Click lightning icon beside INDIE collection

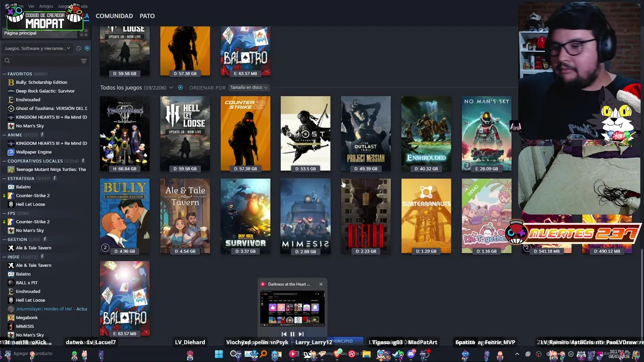[41, 257]
